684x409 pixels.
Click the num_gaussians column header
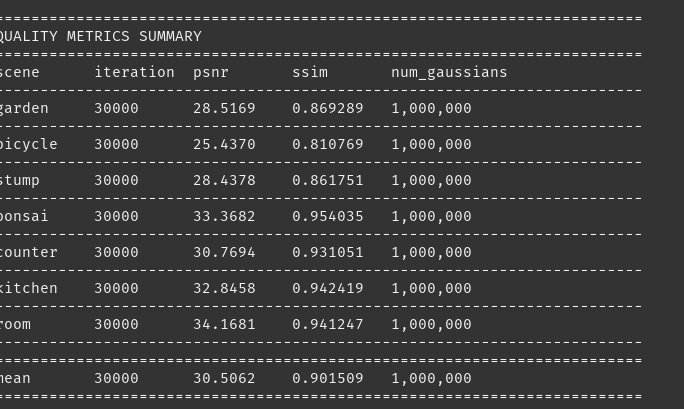[449, 73]
